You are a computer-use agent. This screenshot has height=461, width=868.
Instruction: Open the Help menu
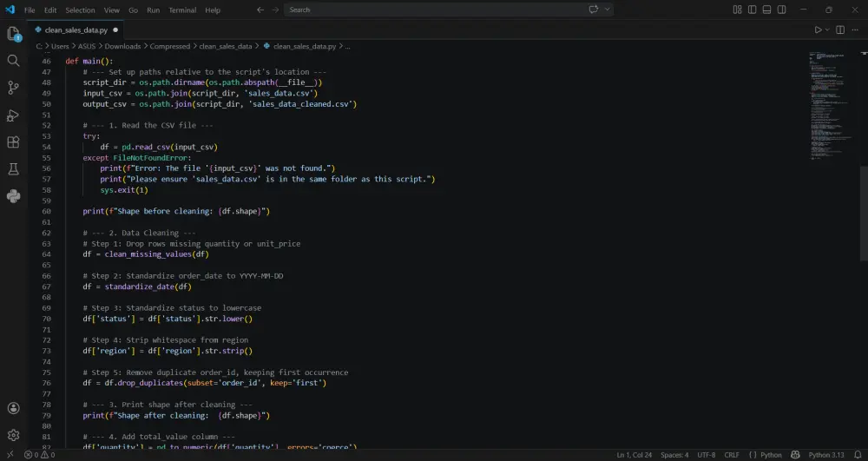point(213,10)
